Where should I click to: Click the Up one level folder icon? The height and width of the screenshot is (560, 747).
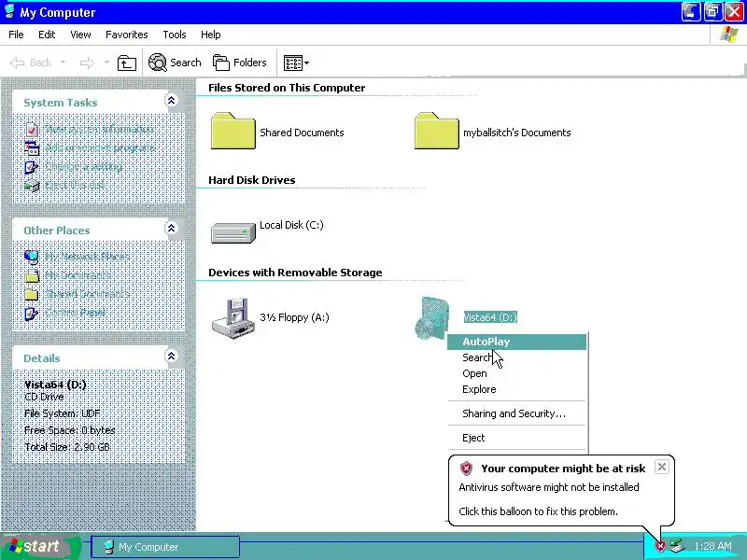[127, 63]
